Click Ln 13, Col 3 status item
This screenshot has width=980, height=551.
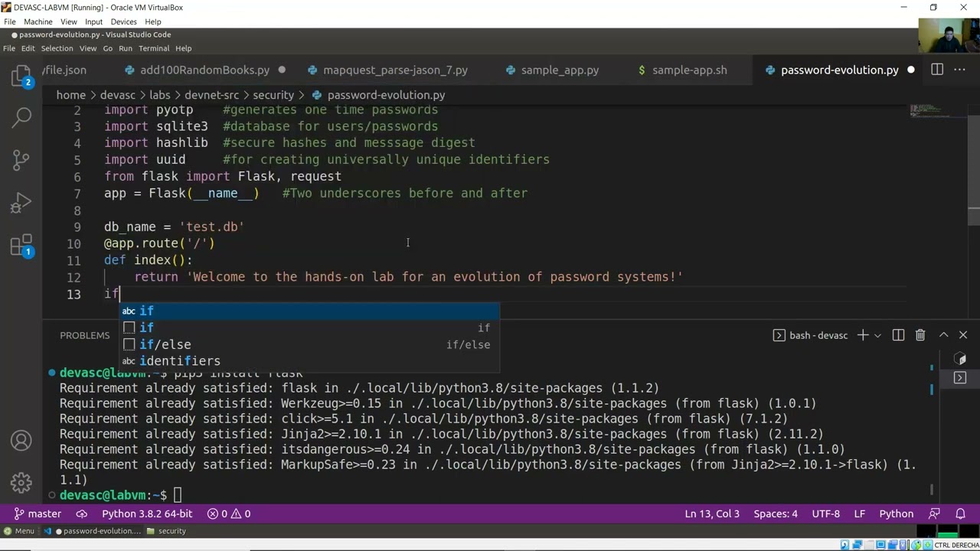(712, 514)
